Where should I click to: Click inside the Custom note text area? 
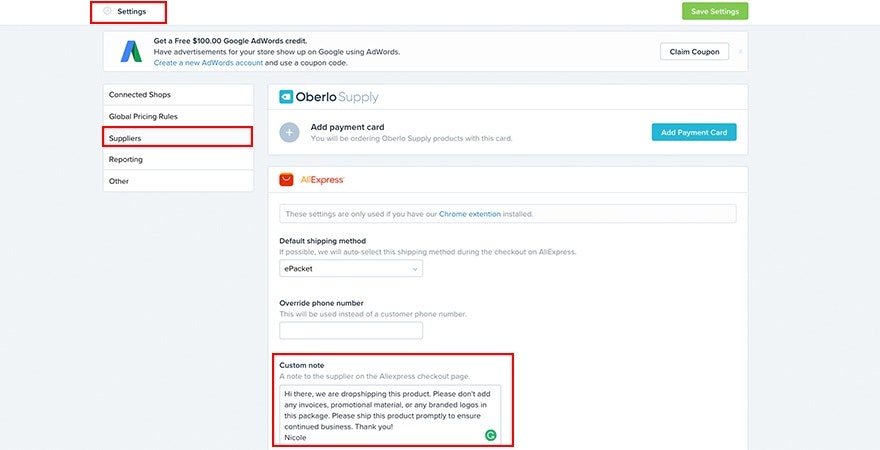[x=380, y=410]
